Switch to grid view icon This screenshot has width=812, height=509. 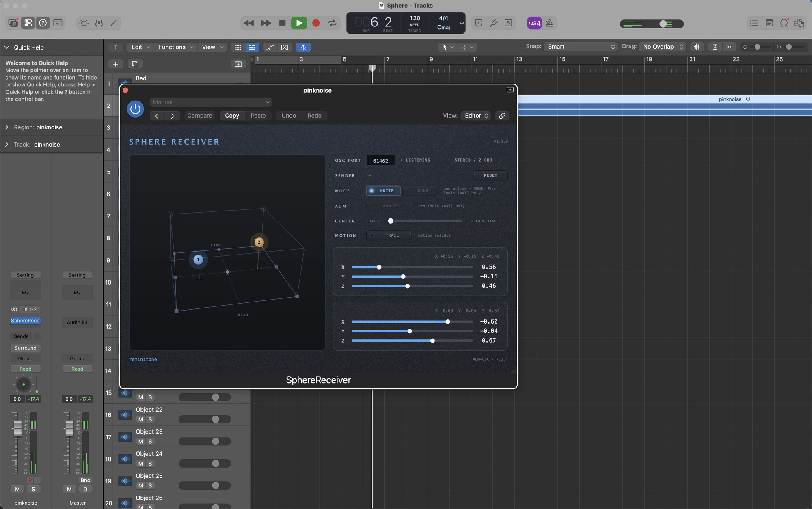point(238,47)
